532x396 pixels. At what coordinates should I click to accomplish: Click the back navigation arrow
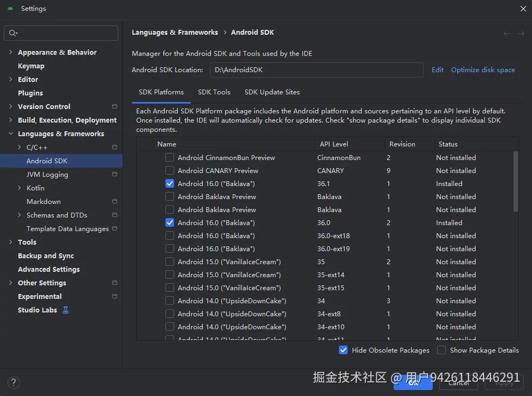coord(507,33)
